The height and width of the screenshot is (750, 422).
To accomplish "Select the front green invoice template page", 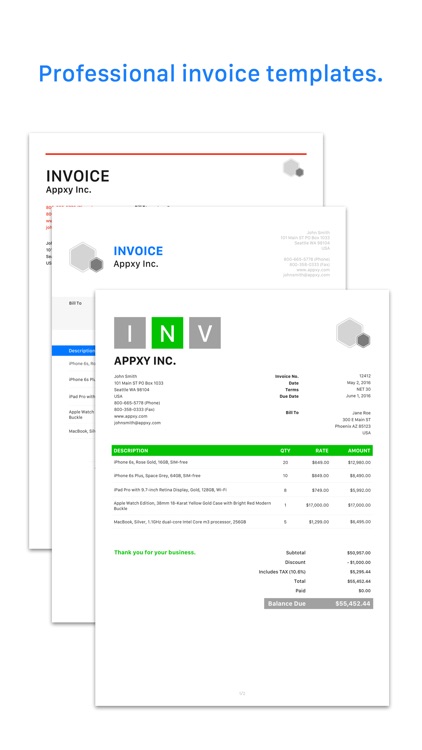I will [x=242, y=497].
